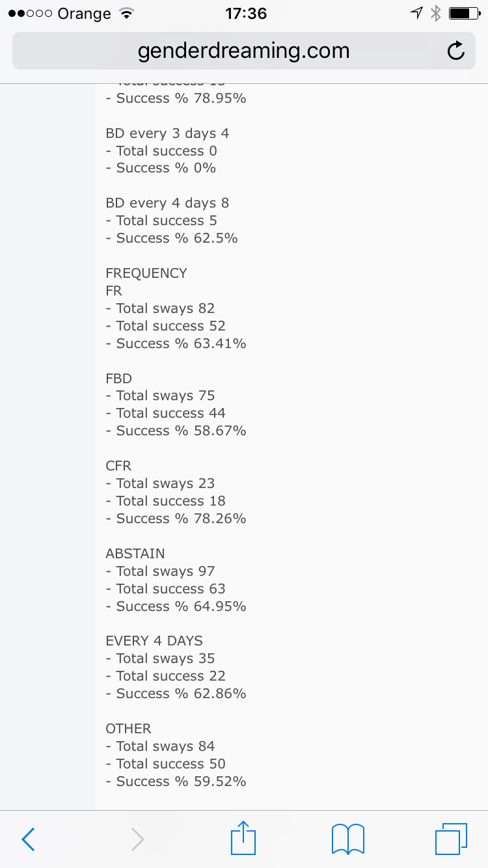The width and height of the screenshot is (488, 868).
Task: Click the ABSTAIN section label
Action: 135,554
